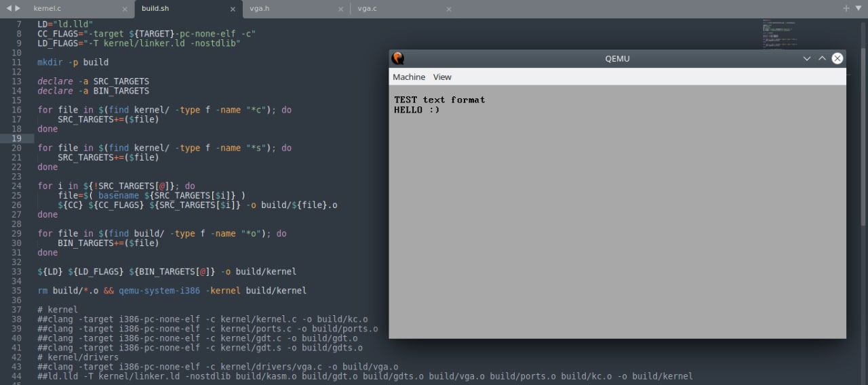868x385 pixels.
Task: Click the '# kernel' comment line
Action: pos(58,309)
